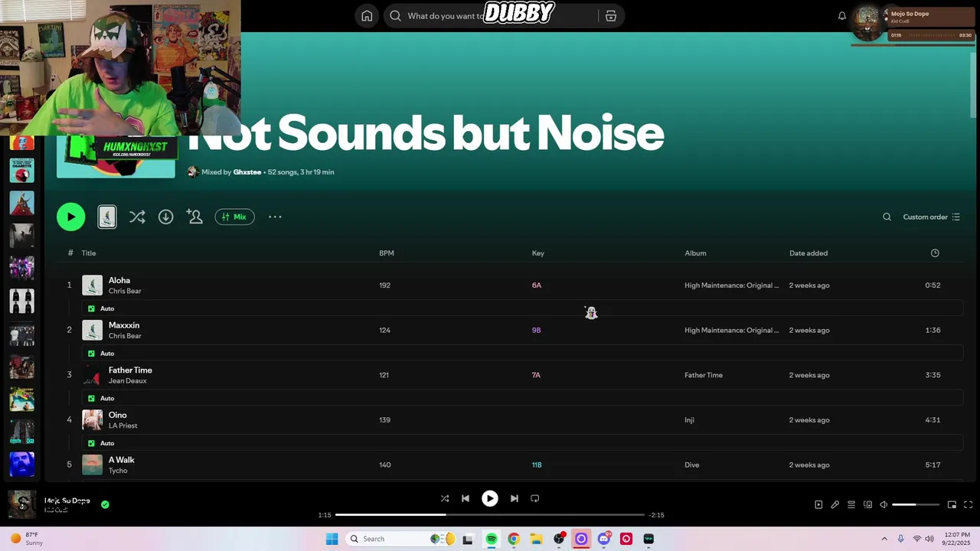
Task: Toggle shuffle in the bottom player bar
Action: tap(445, 498)
